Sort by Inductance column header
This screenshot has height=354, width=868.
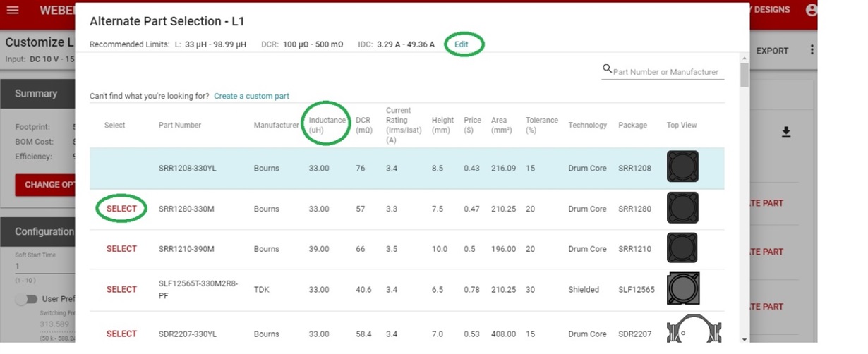327,125
